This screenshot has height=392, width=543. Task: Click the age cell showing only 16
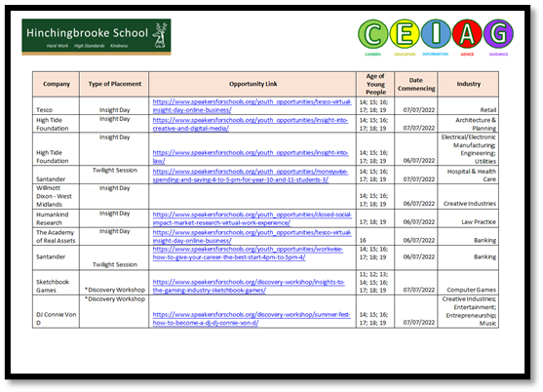(375, 237)
